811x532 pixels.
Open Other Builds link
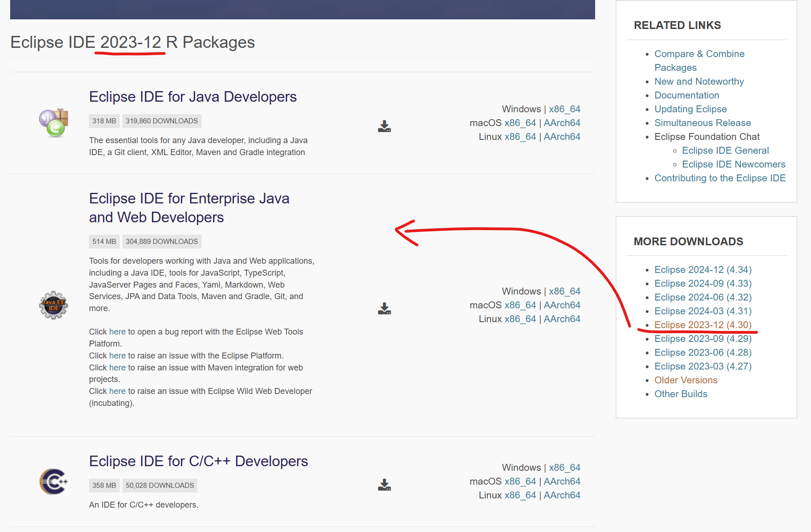(x=681, y=394)
